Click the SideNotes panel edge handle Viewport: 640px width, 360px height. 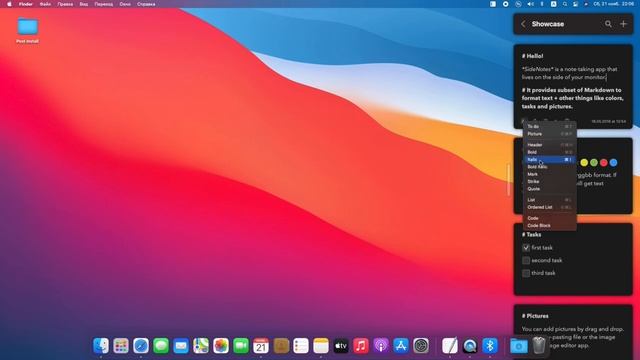click(x=509, y=180)
